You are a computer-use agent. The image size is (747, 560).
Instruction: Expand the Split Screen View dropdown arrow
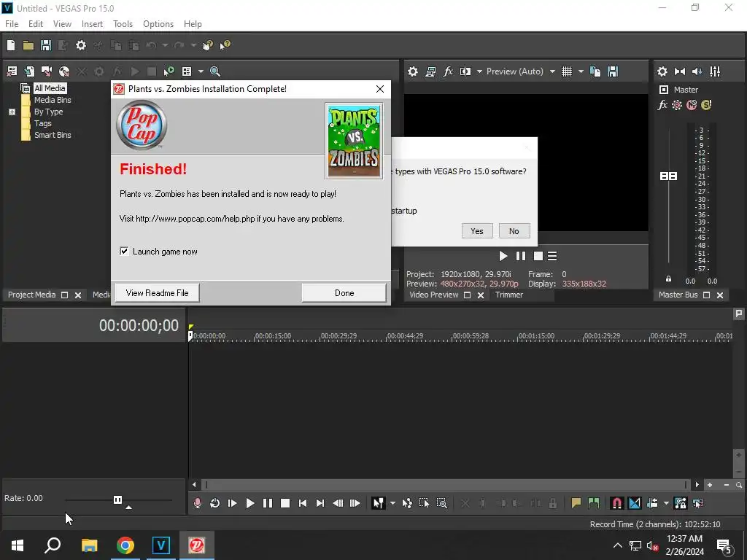click(x=479, y=71)
